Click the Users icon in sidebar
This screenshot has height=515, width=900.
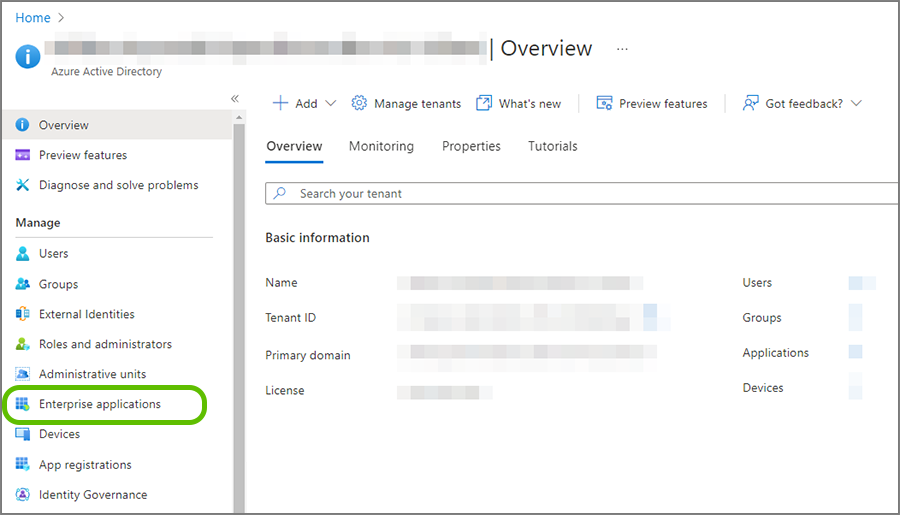23,254
